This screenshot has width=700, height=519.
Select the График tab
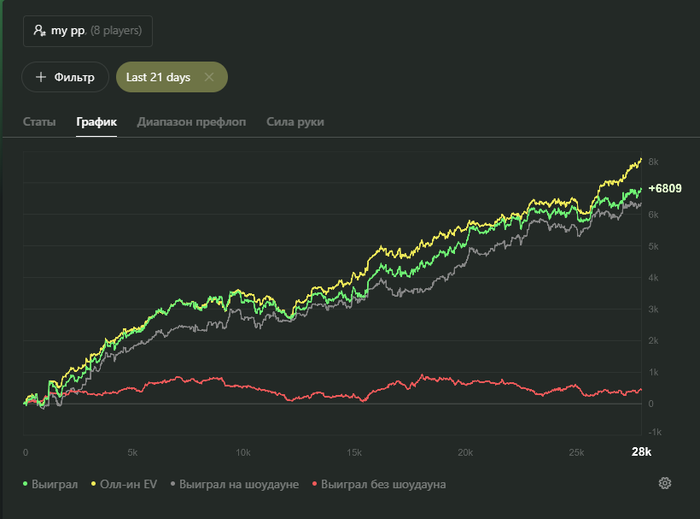tap(96, 122)
